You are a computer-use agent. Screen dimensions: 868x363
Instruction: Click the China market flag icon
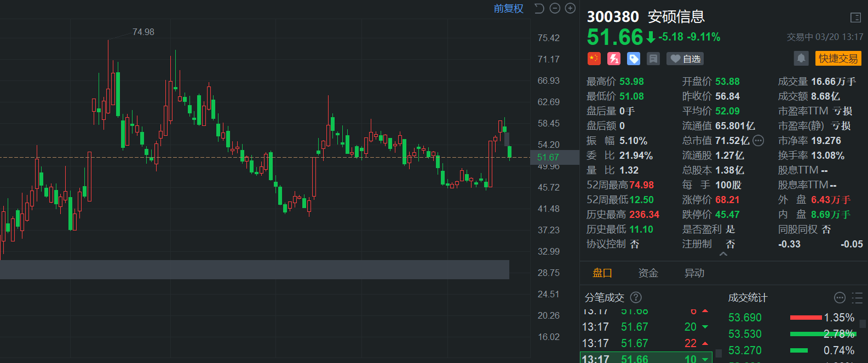[x=594, y=59]
